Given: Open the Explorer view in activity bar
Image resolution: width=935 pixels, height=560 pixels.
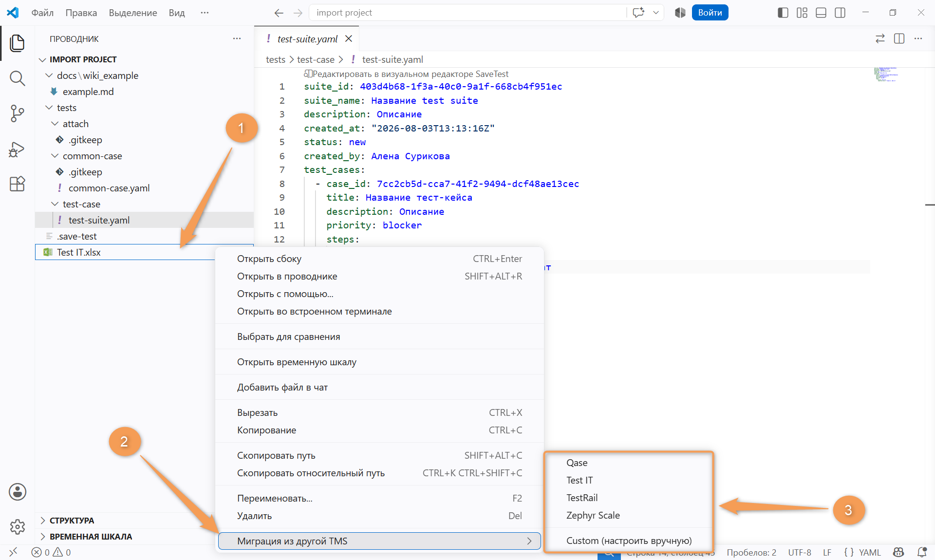Looking at the screenshot, I should (x=18, y=43).
